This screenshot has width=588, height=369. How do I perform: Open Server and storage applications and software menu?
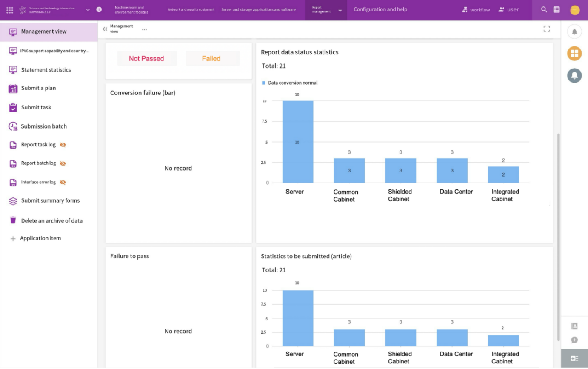[259, 9]
